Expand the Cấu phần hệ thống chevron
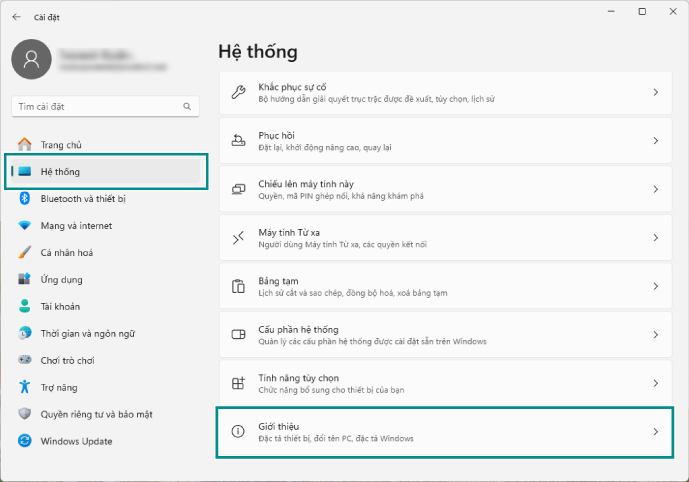Viewport: 689px width, 482px height. coord(655,335)
